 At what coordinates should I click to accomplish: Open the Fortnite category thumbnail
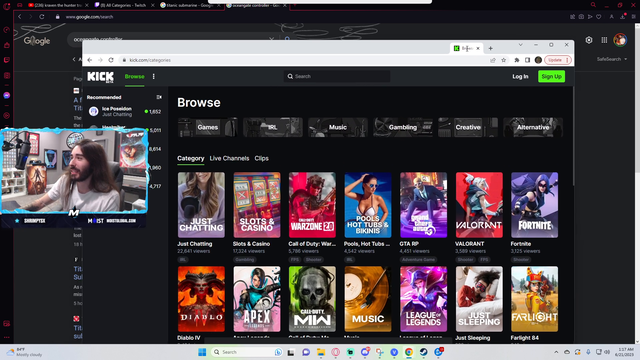coord(535,205)
